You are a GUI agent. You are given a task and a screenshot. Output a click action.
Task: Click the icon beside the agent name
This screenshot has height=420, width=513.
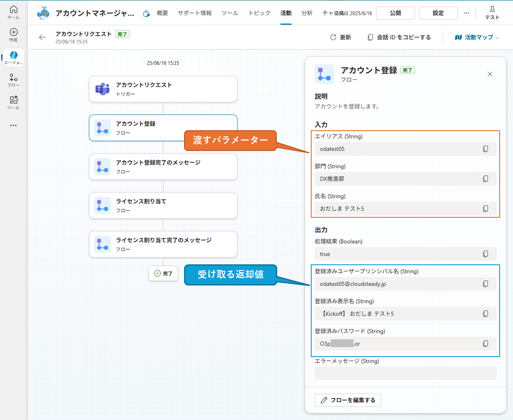(146, 13)
